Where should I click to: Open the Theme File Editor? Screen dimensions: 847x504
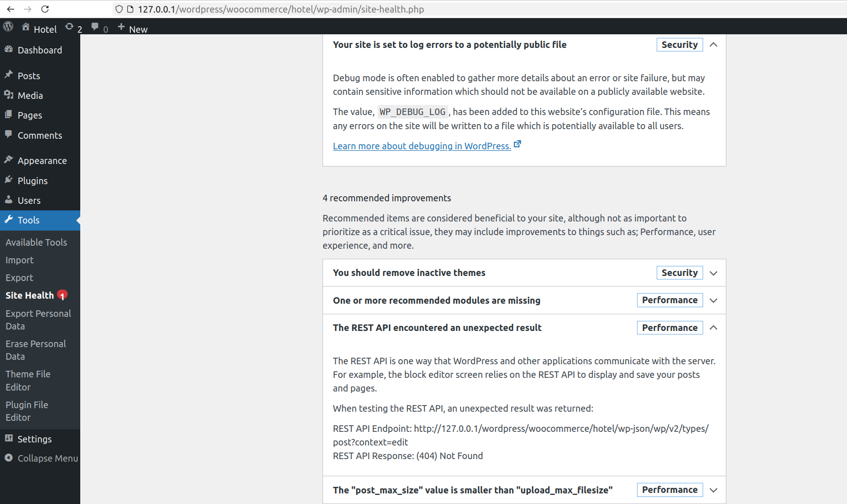28,380
